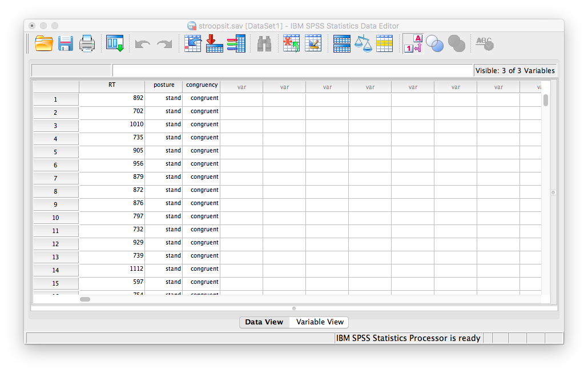This screenshot has width=588, height=373.
Task: Go to variable icon
Action: coord(215,43)
